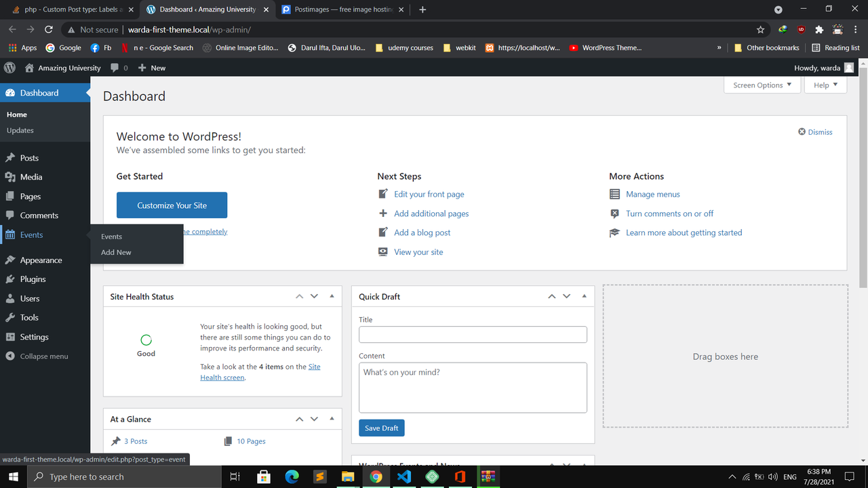Image resolution: width=868 pixels, height=488 pixels.
Task: Click the plus New icon in admin bar
Action: [x=142, y=68]
